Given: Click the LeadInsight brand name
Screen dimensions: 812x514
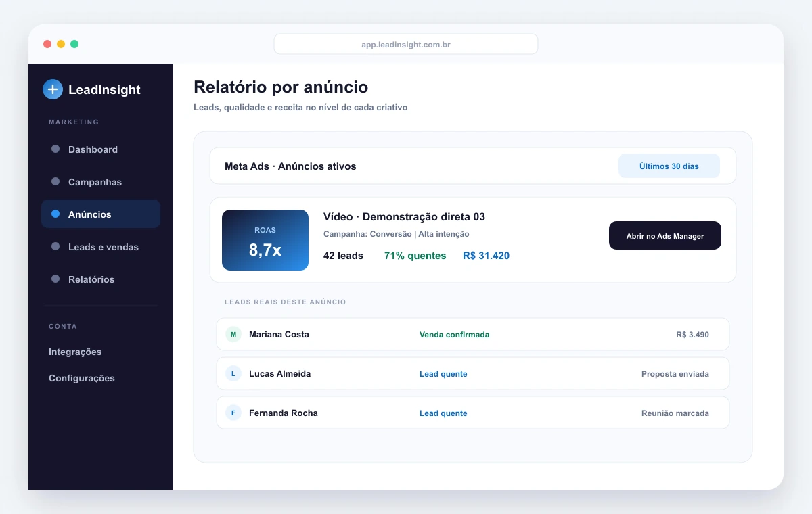Looking at the screenshot, I should tap(104, 89).
